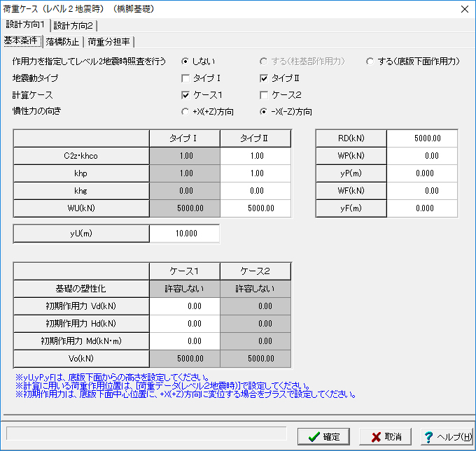
Task: Open the 荷重分担率 tab
Action: [x=108, y=41]
